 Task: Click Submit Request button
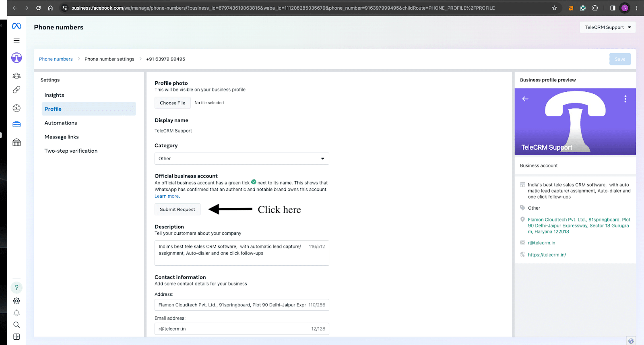coord(178,209)
